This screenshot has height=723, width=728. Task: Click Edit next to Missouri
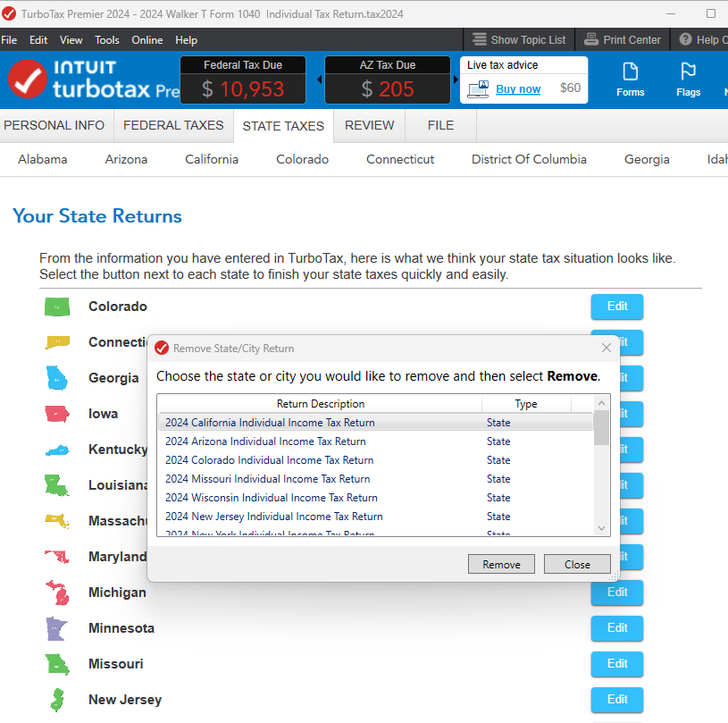click(617, 664)
